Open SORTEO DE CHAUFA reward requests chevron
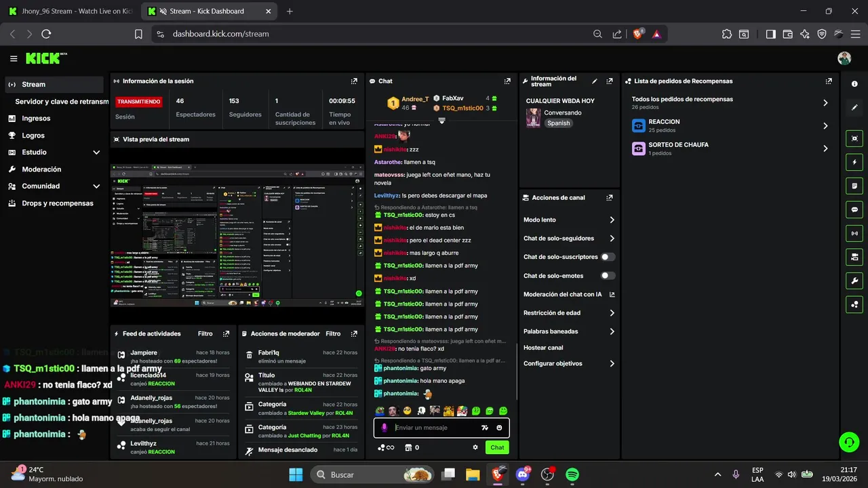This screenshot has width=868, height=488. pyautogui.click(x=825, y=148)
